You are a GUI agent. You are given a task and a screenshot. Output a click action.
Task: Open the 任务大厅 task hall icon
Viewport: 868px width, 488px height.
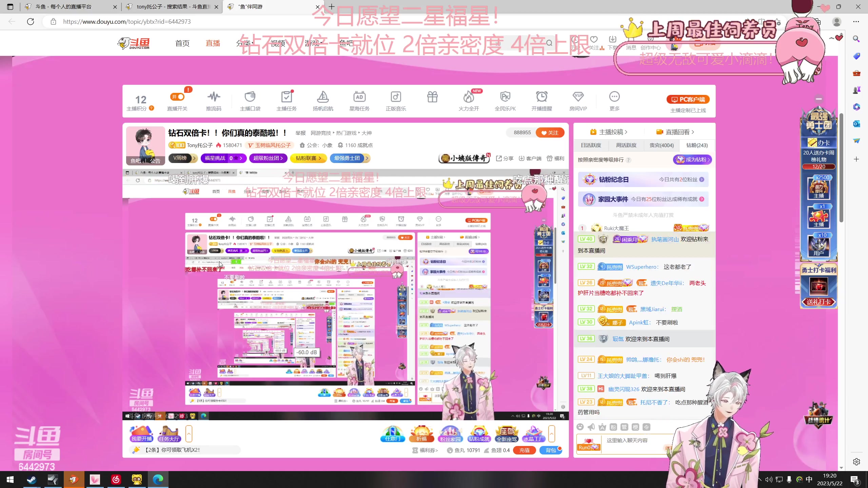169,434
